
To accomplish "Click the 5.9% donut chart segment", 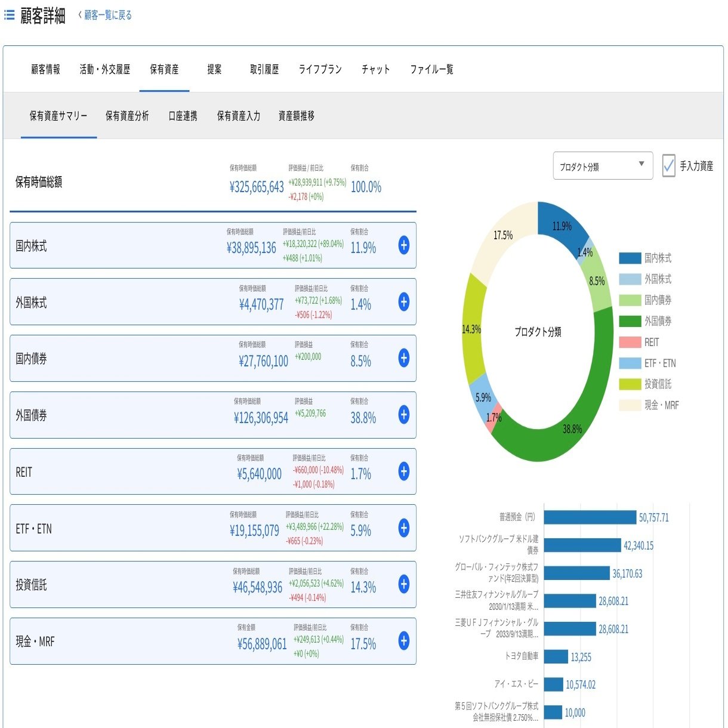I will pyautogui.click(x=483, y=396).
